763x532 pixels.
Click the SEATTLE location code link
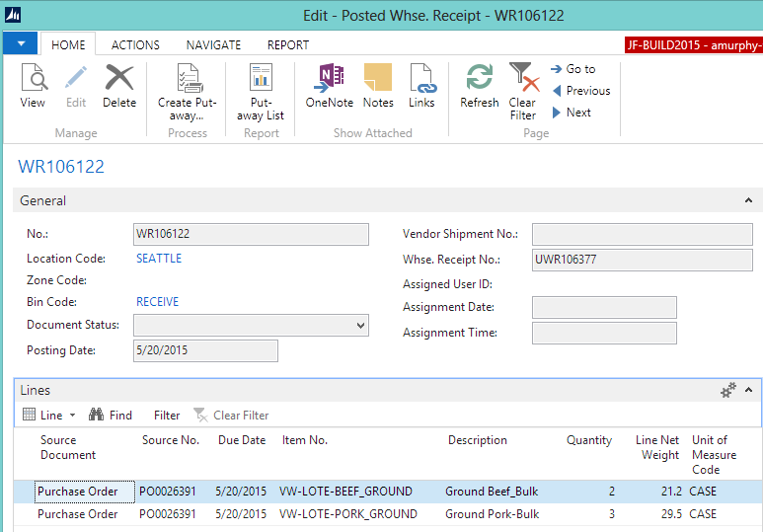pyautogui.click(x=159, y=259)
